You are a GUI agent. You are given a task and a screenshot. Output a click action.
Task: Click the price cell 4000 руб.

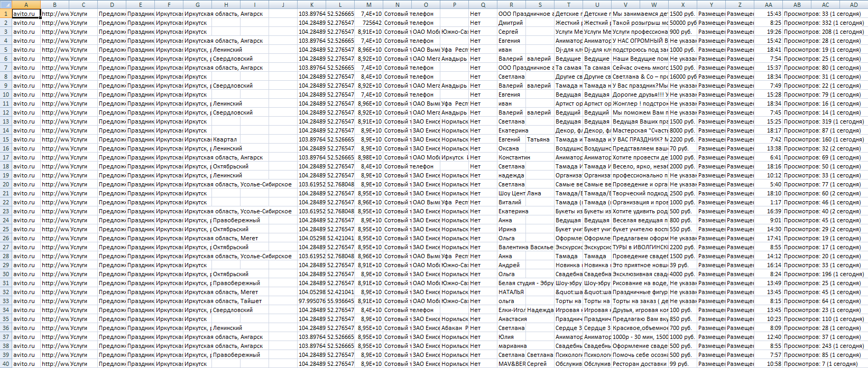(682, 274)
